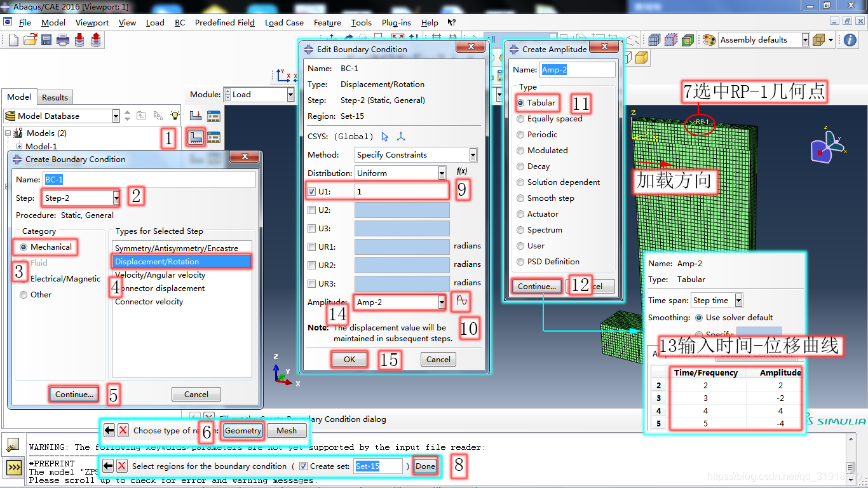Click Cancel in Create Boundary Condition dialog
This screenshot has height=488, width=868.
point(196,395)
